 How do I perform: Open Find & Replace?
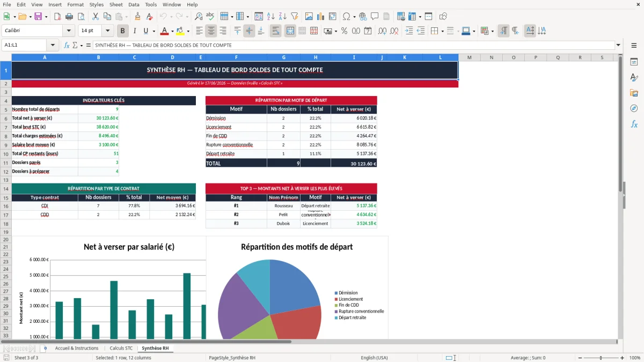[x=199, y=17]
